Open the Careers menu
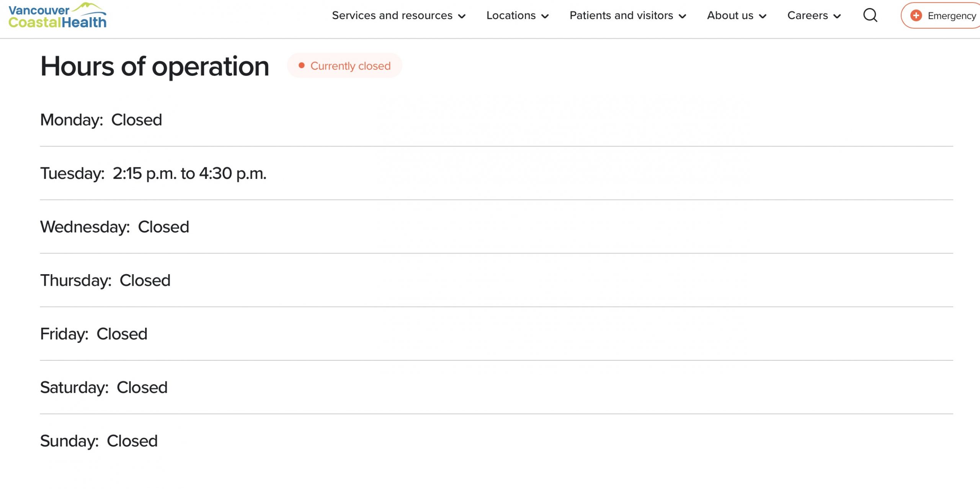This screenshot has height=489, width=980. (x=807, y=16)
